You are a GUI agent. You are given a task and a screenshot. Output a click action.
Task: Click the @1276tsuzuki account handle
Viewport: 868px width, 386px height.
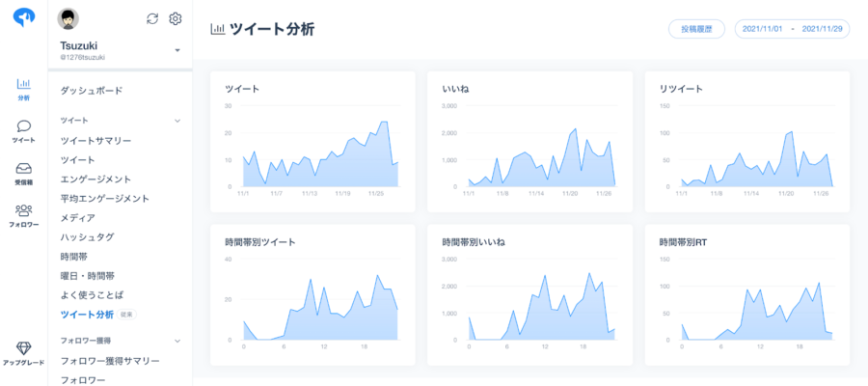pyautogui.click(x=83, y=57)
